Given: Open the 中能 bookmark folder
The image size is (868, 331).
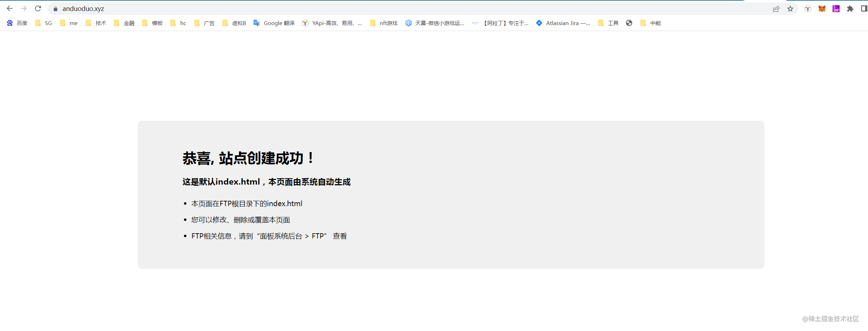Looking at the screenshot, I should pyautogui.click(x=651, y=23).
